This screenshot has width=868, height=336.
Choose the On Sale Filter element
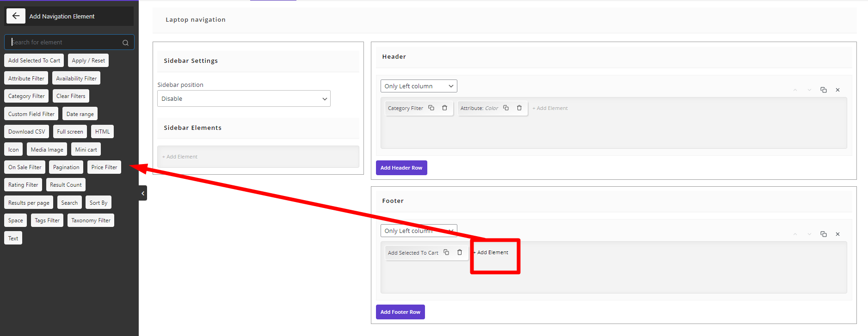(25, 167)
